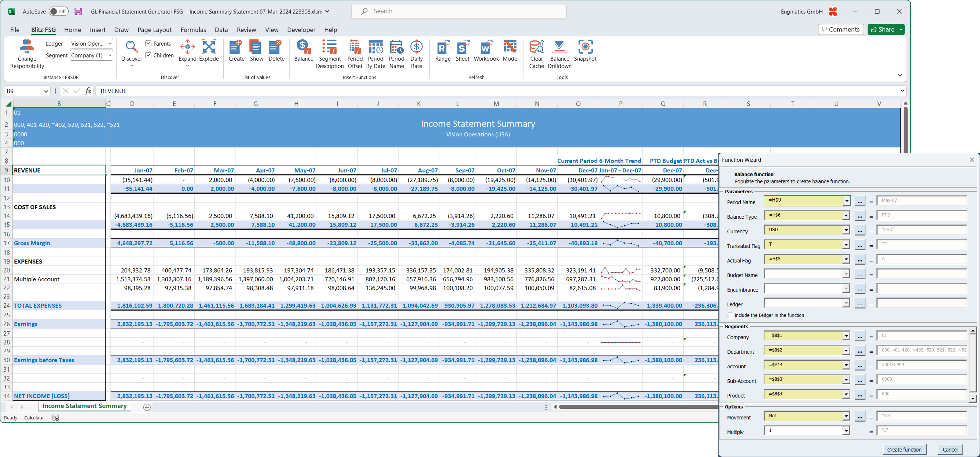This screenshot has width=980, height=457.
Task: Insert Period Offset function
Action: pyautogui.click(x=354, y=54)
